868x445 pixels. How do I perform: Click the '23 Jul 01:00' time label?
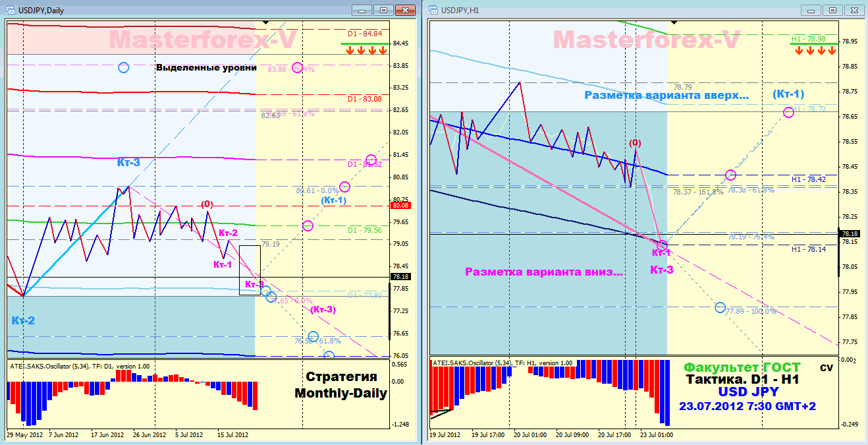click(657, 435)
